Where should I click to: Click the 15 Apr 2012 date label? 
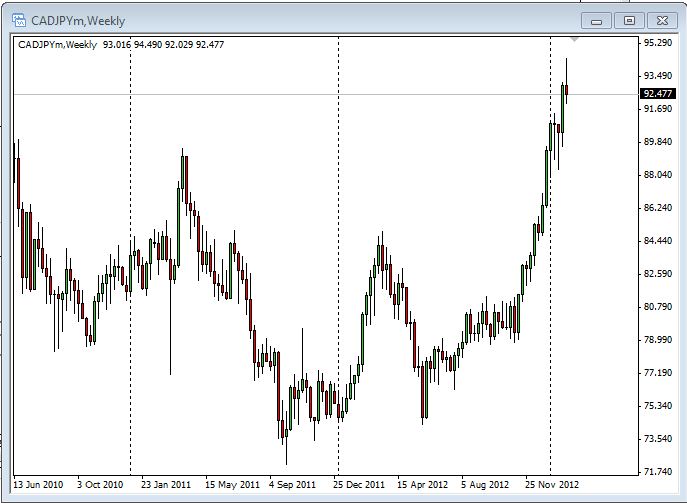pyautogui.click(x=422, y=485)
